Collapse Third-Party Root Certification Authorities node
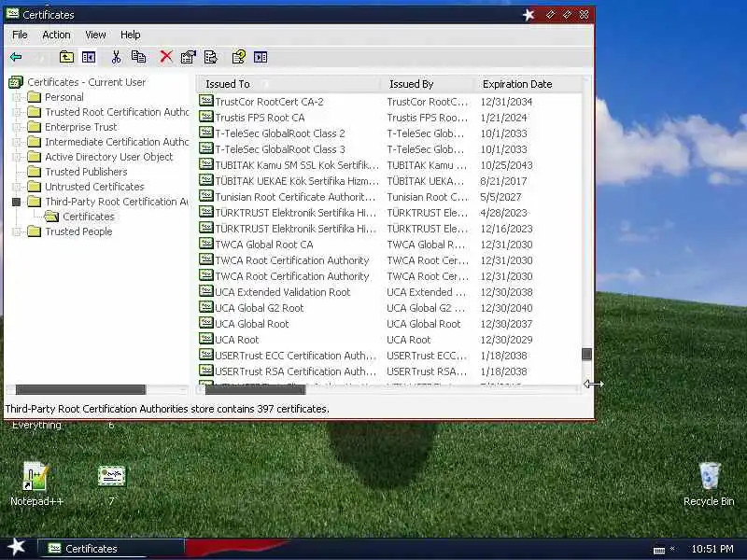This screenshot has width=747, height=560. click(x=17, y=202)
